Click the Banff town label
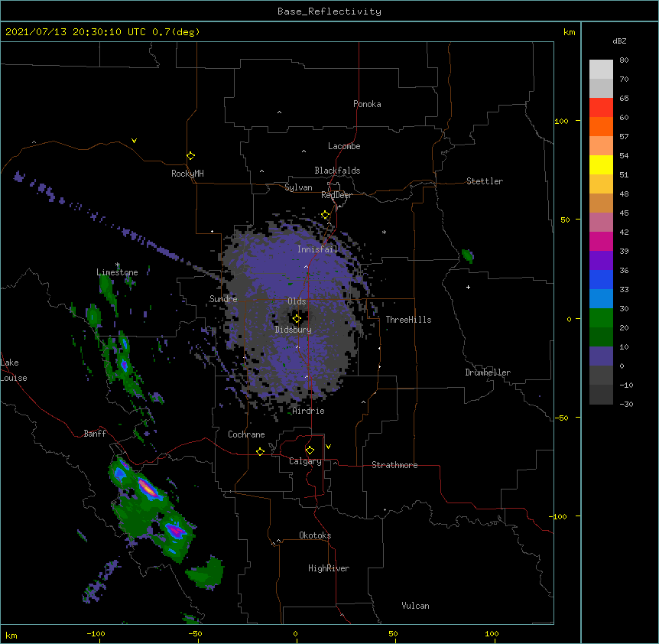 [95, 434]
